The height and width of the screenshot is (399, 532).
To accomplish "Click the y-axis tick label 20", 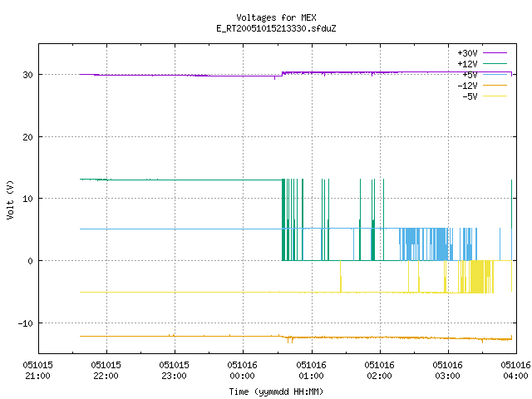I will click(27, 137).
